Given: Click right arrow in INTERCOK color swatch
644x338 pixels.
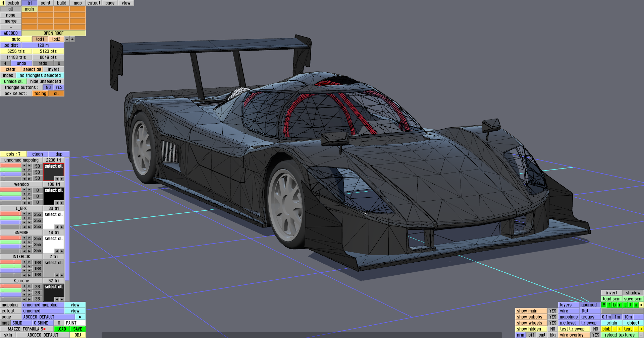Looking at the screenshot, I should point(61,275).
